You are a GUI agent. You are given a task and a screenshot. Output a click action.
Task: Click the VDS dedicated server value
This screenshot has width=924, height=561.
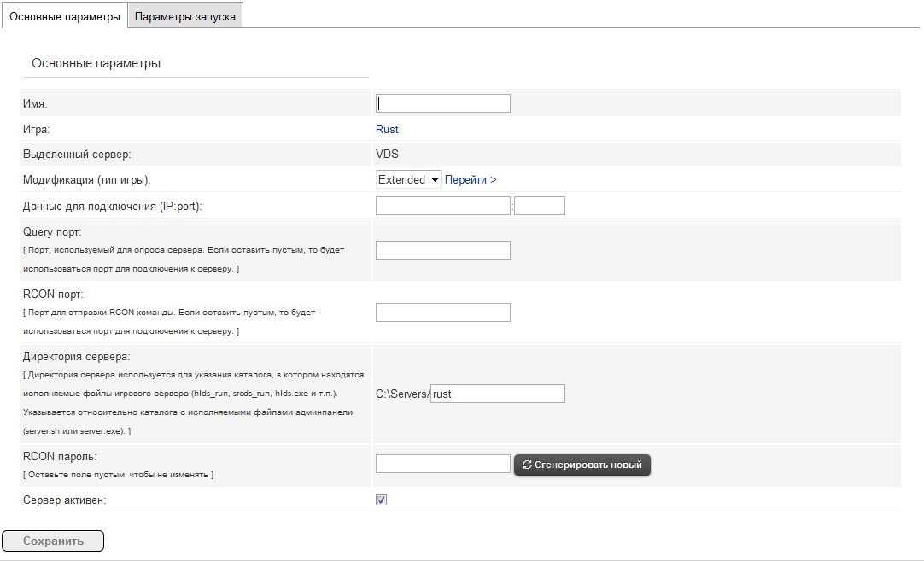387,155
